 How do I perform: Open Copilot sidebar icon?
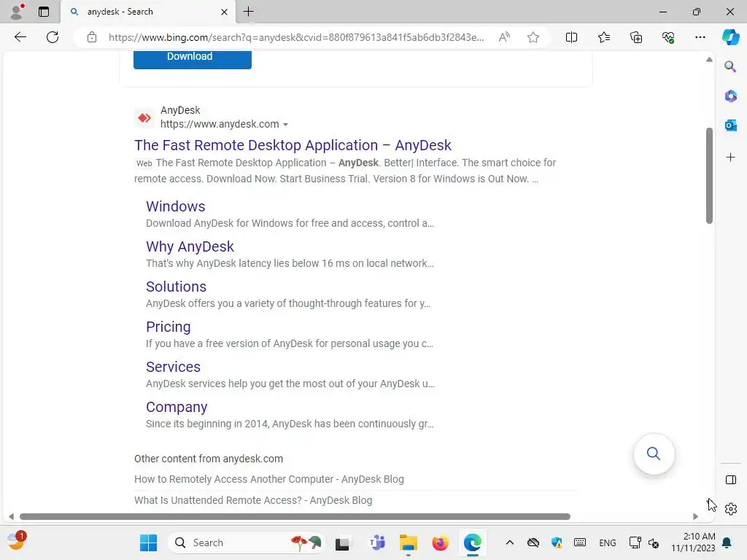tap(730, 37)
